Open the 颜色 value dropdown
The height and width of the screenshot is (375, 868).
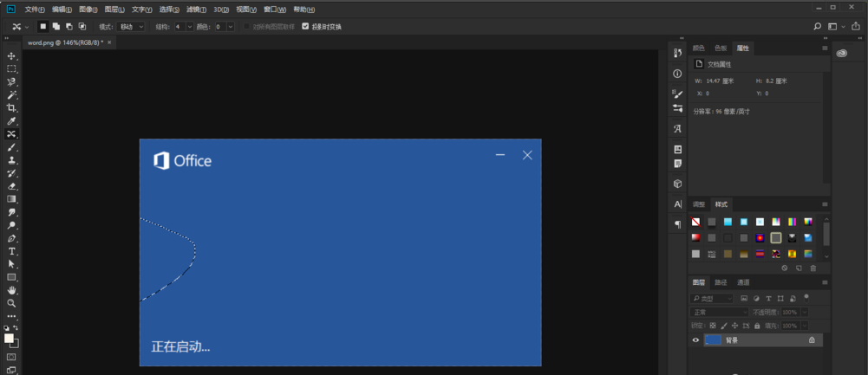(231, 27)
